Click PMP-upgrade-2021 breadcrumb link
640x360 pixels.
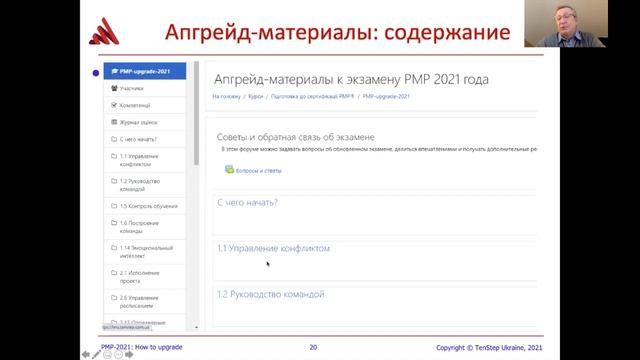[x=386, y=96]
